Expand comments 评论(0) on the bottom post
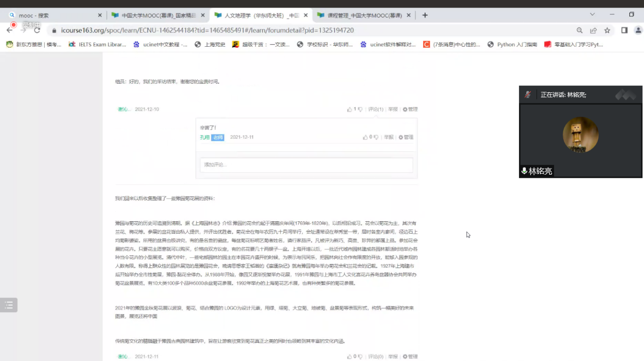 click(x=375, y=356)
